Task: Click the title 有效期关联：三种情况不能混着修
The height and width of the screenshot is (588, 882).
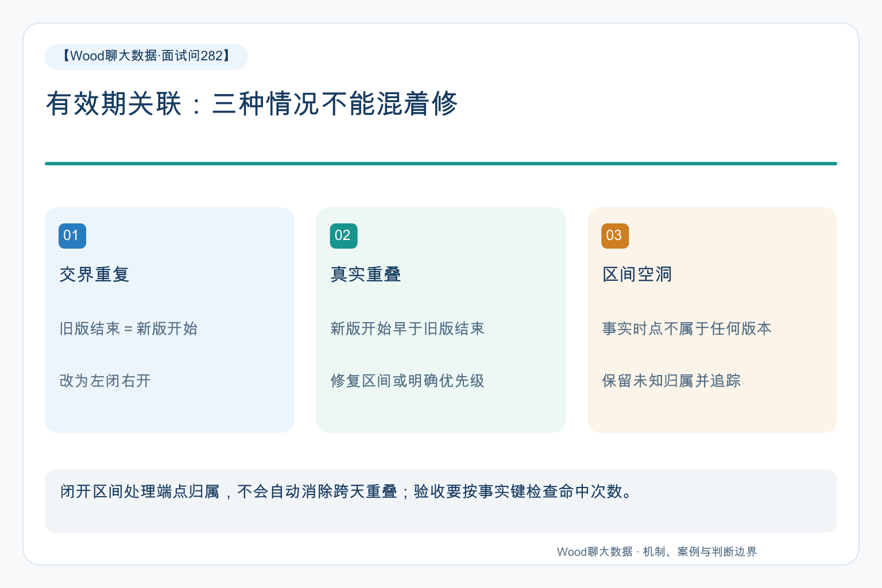Action: point(252,104)
